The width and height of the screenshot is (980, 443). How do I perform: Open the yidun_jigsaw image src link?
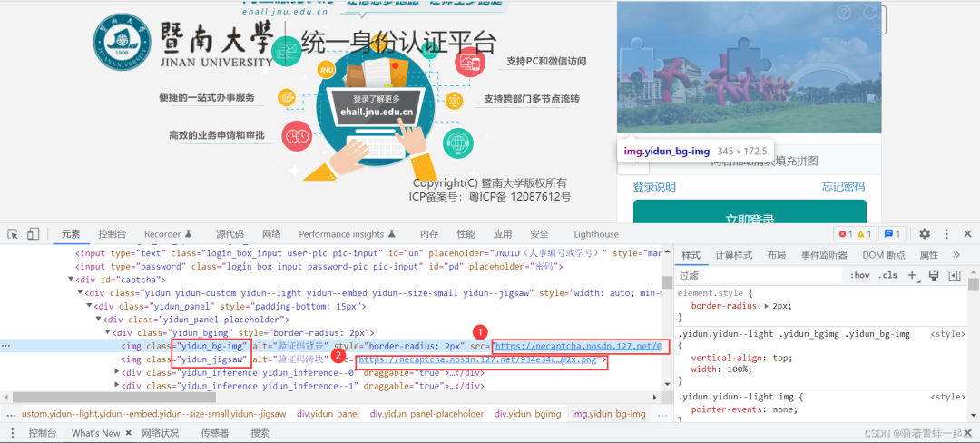pyautogui.click(x=479, y=359)
